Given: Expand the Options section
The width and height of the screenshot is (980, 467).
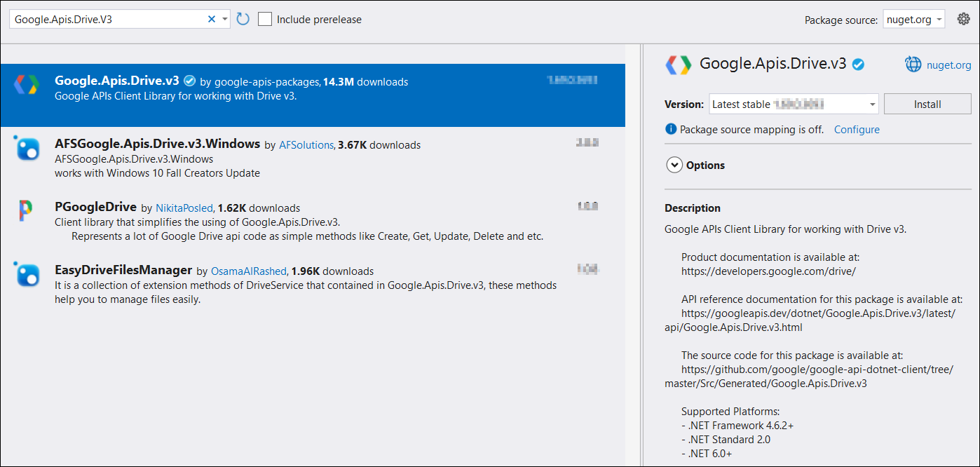Looking at the screenshot, I should tap(674, 165).
